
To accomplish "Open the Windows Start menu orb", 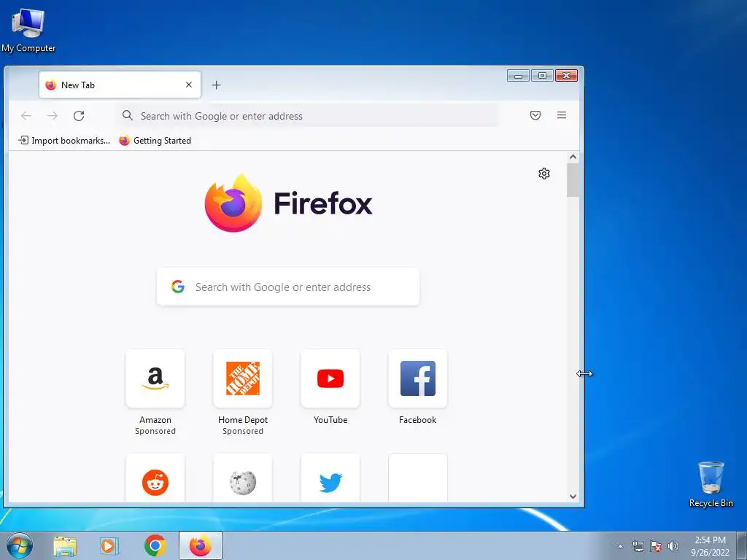I will [19, 545].
